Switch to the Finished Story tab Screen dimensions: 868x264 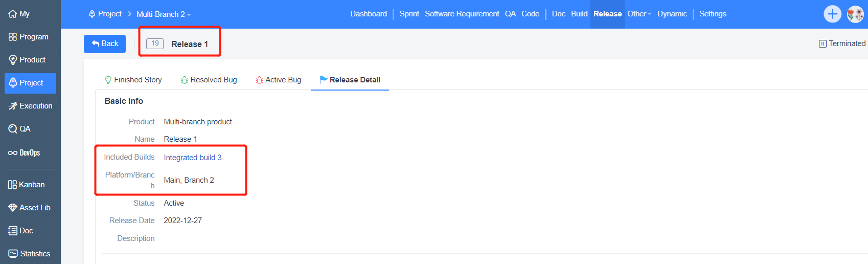tap(133, 80)
